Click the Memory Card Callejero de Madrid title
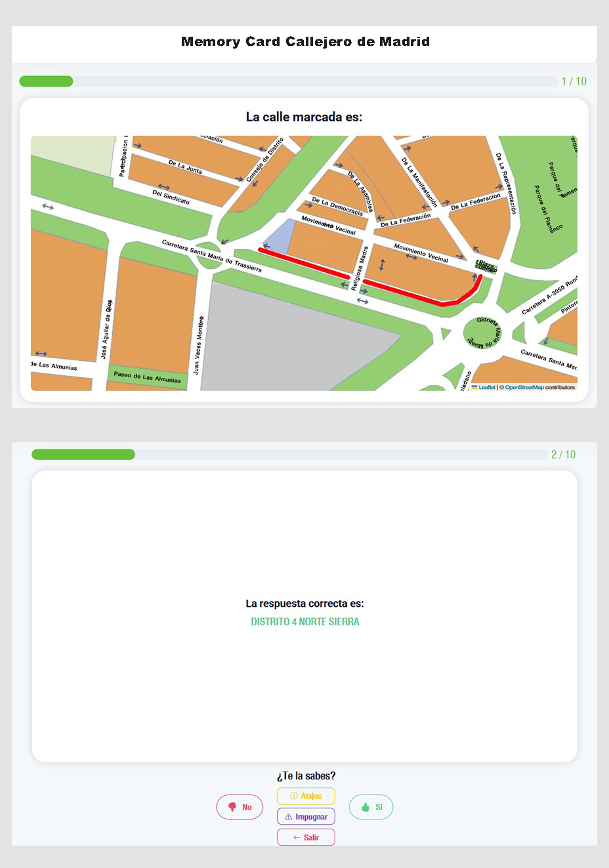Image resolution: width=609 pixels, height=868 pixels. pyautogui.click(x=305, y=42)
